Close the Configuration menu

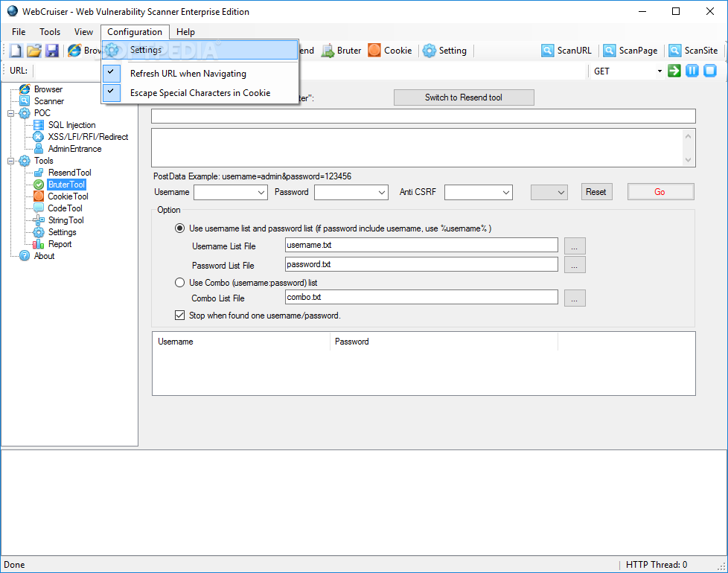(x=135, y=32)
